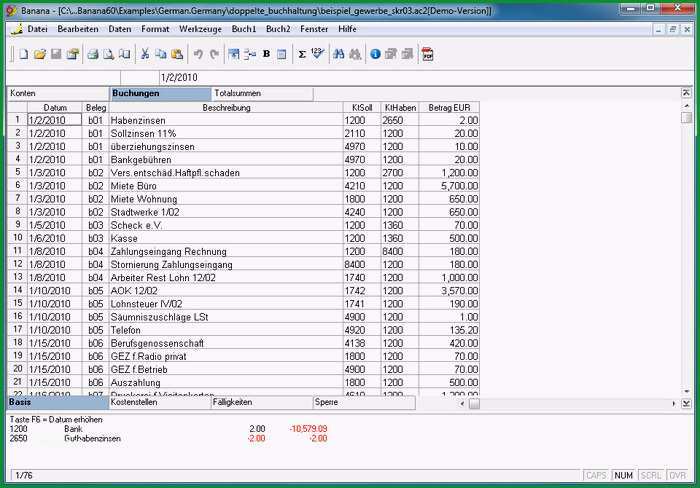Switch to the Fälligkeiten view tab
This screenshot has width=700, height=488.
pos(262,402)
